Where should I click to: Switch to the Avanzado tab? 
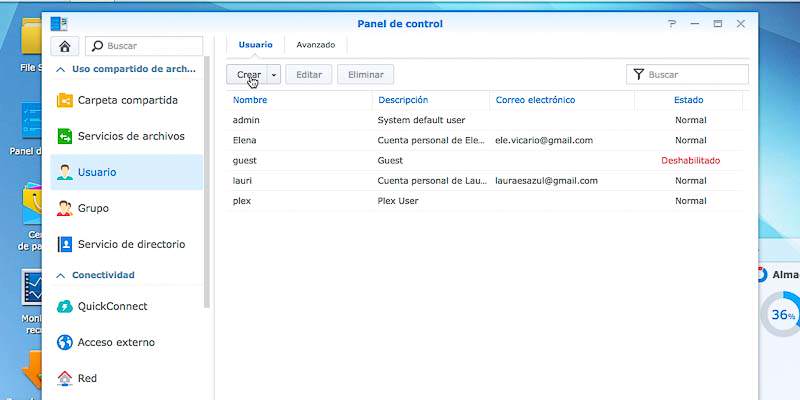coord(316,45)
